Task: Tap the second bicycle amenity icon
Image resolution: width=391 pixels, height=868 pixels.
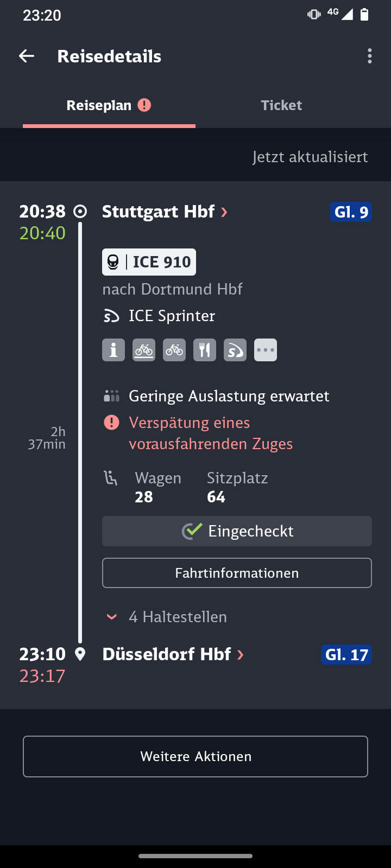Action: tap(174, 350)
